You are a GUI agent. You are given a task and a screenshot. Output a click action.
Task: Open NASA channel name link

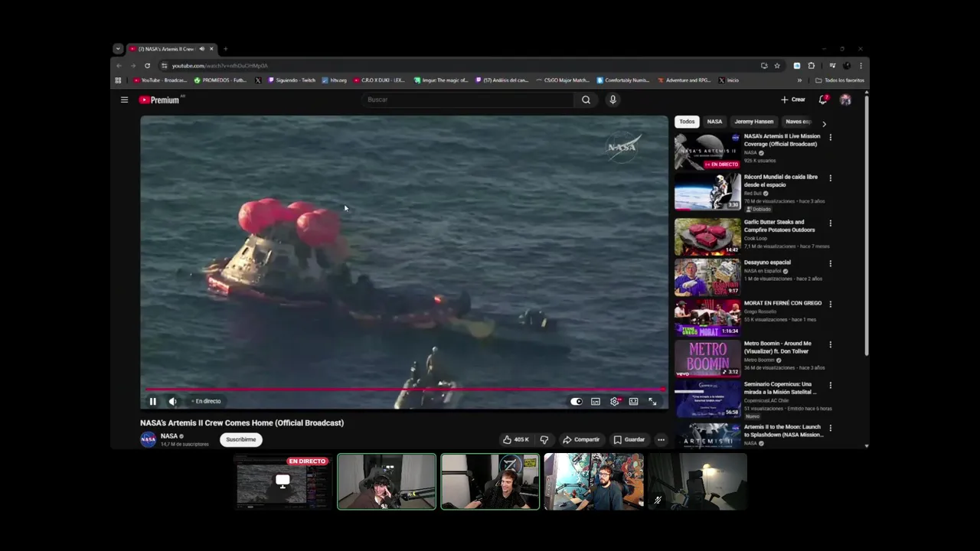[x=169, y=436]
